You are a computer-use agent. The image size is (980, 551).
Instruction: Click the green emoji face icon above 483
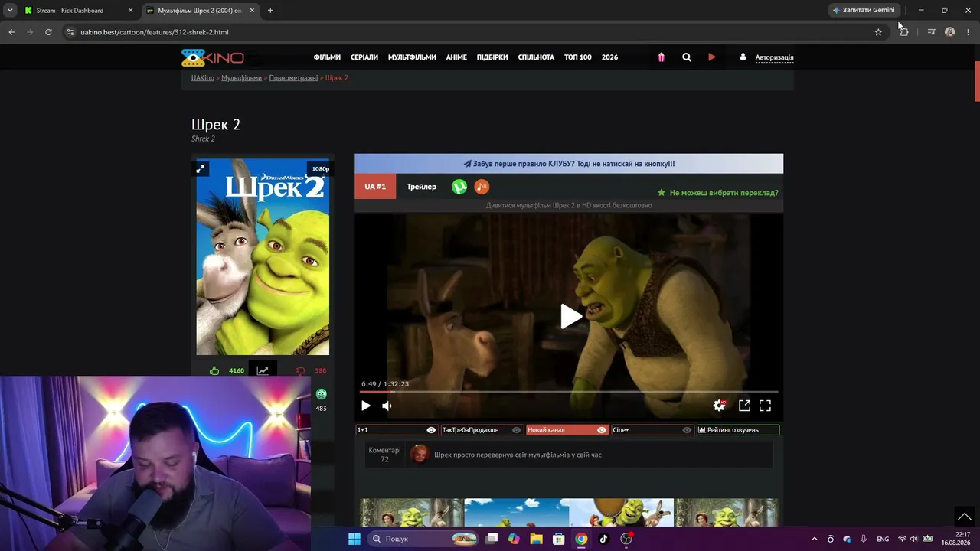click(322, 394)
